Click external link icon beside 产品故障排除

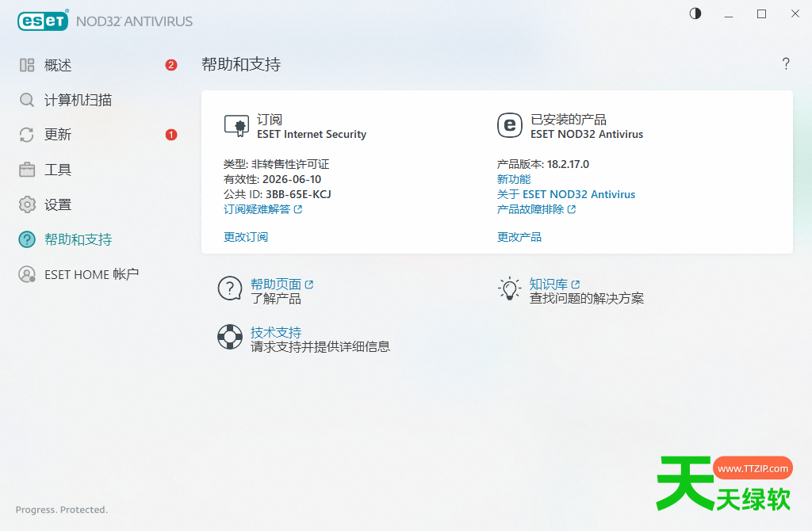pyautogui.click(x=572, y=209)
